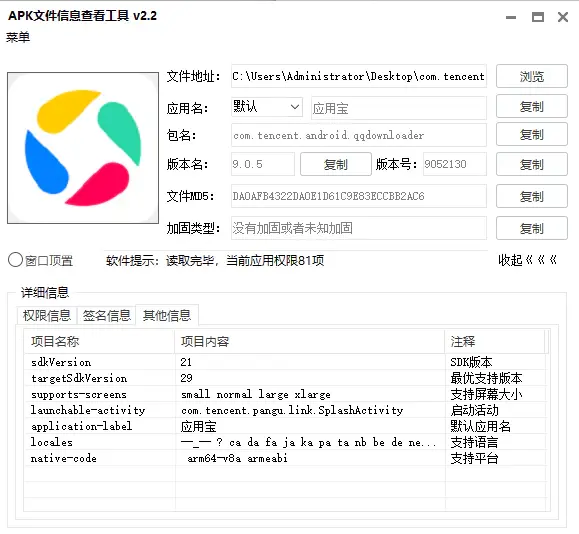Click the 项目内容 column header
Viewport: 579px width, 534px height.
click(x=309, y=342)
